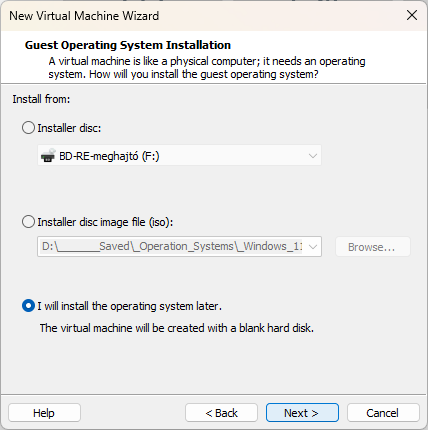
Task: Click the BD-RE-meghajtó (F:) drive name text
Action: (x=109, y=156)
